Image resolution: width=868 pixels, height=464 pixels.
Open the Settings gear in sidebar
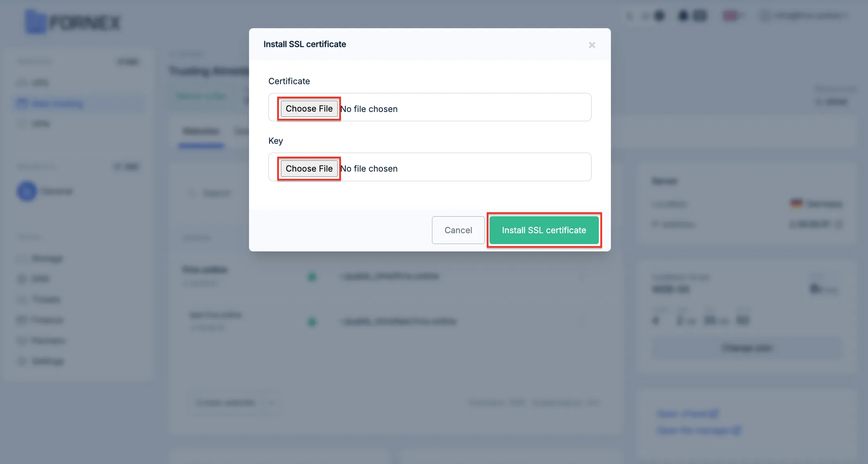[x=22, y=361]
